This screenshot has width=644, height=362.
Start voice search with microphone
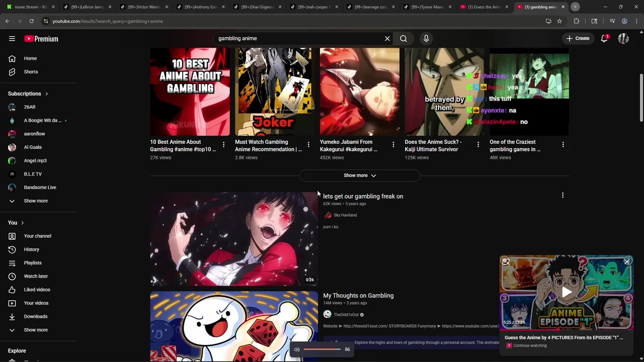(x=426, y=39)
